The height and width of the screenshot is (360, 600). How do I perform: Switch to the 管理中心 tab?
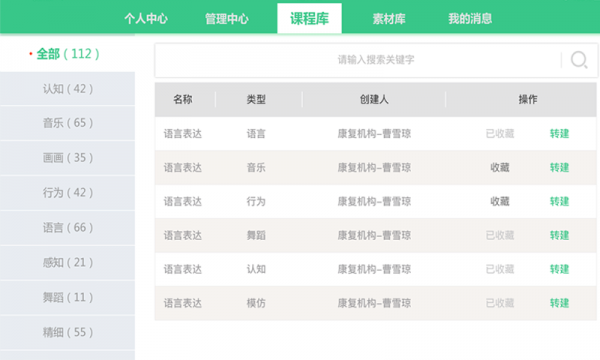point(227,18)
